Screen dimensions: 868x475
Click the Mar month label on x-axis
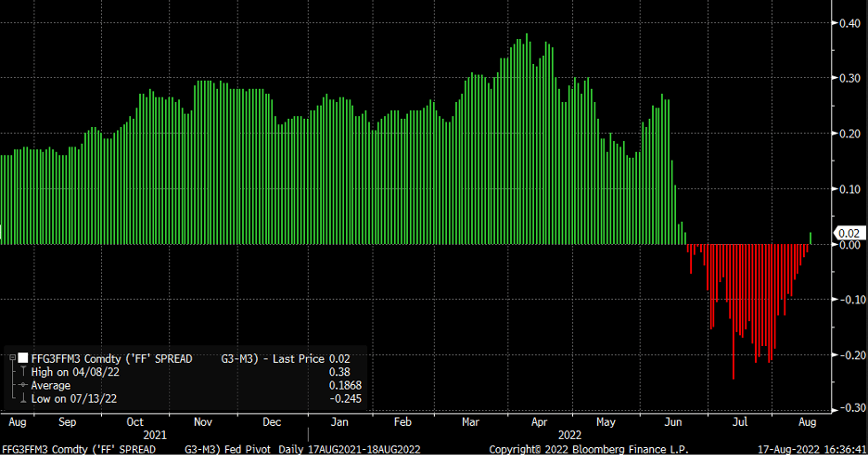pos(470,422)
